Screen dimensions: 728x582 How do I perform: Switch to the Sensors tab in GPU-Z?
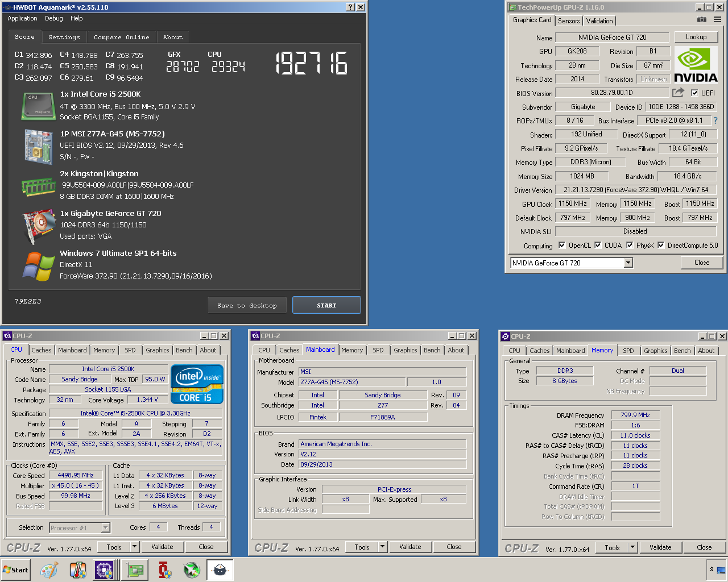click(569, 20)
